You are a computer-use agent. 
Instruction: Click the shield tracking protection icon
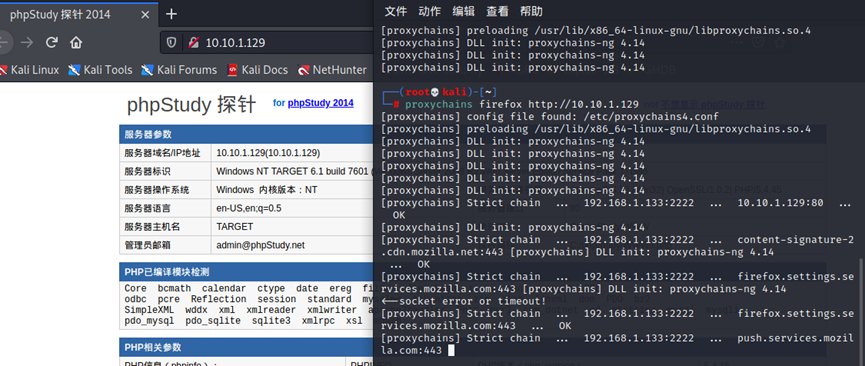172,43
